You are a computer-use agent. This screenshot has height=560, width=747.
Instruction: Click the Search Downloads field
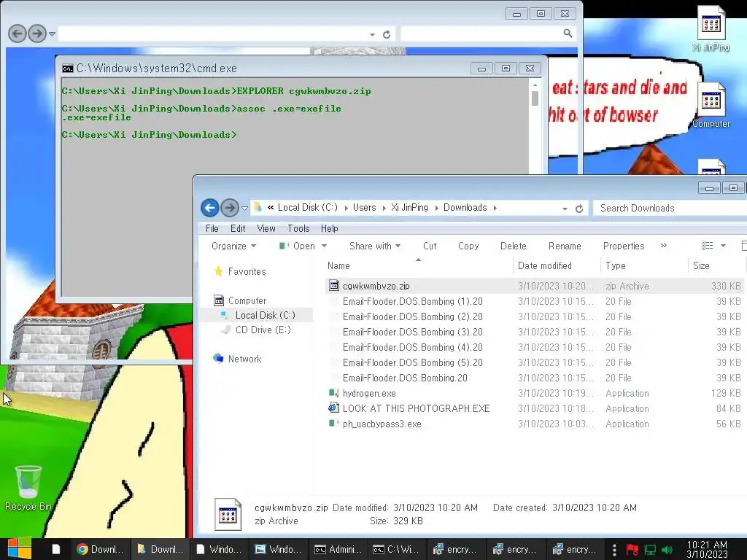pos(672,208)
